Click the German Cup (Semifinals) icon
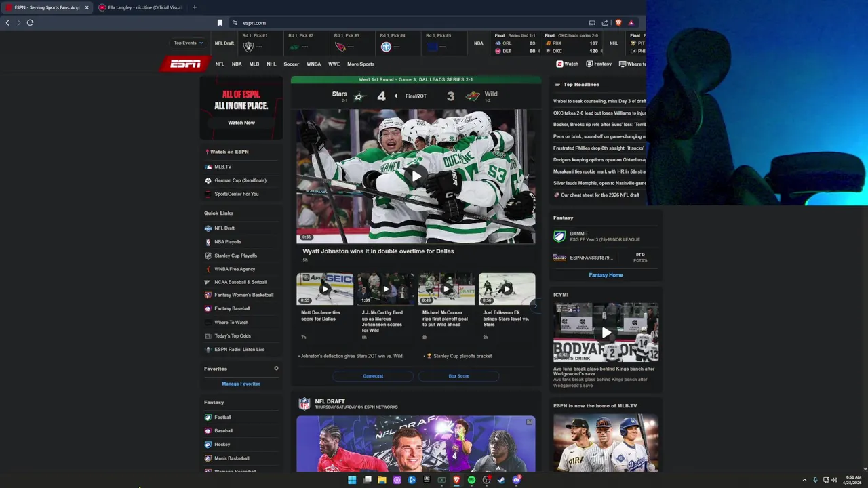 point(208,180)
